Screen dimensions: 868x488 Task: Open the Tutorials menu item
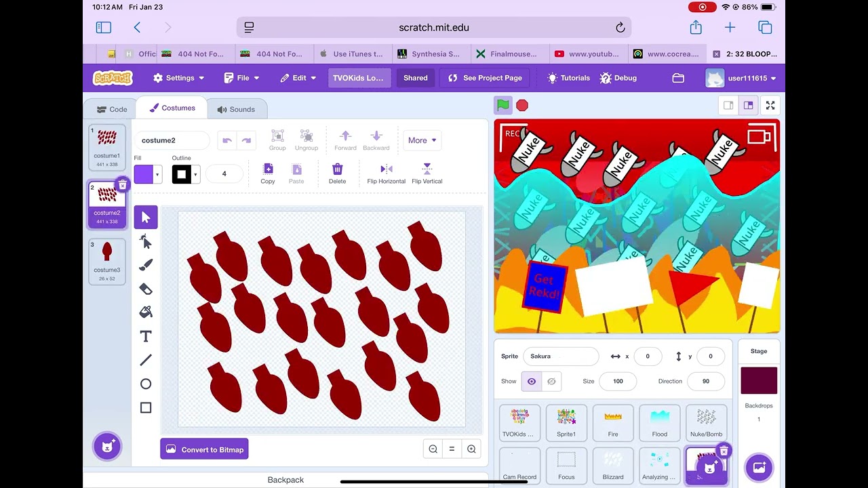click(x=568, y=78)
